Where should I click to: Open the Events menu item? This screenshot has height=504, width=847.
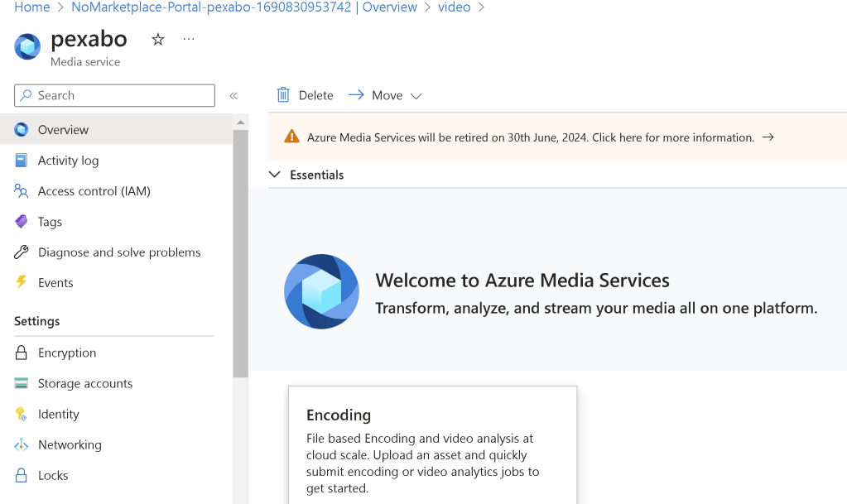coord(116,282)
